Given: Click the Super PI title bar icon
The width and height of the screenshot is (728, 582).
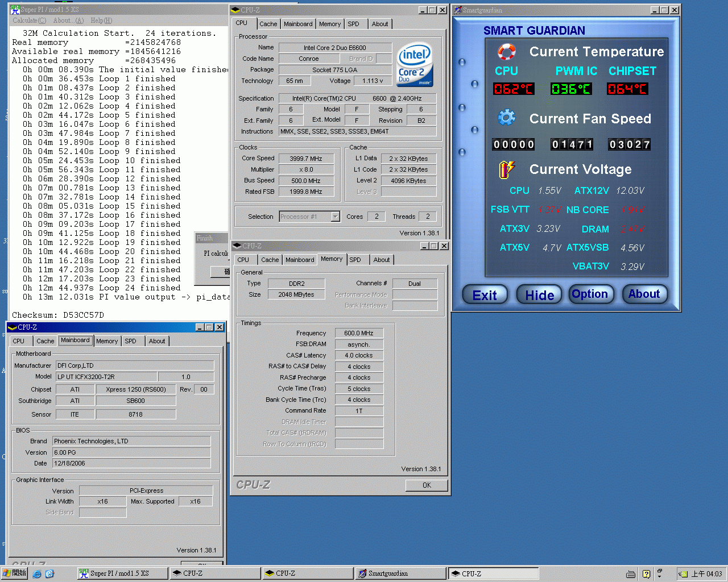Looking at the screenshot, I should [x=15, y=10].
